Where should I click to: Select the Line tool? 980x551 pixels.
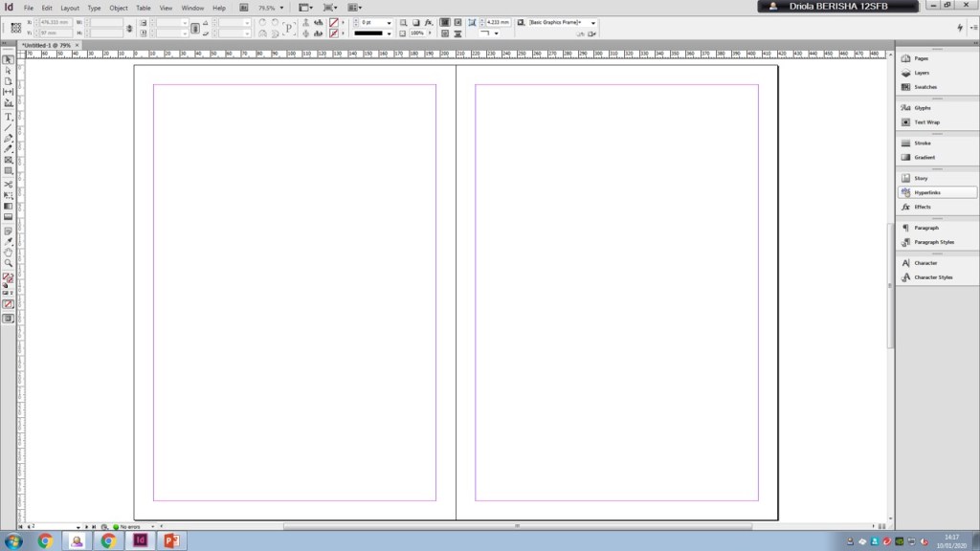pos(9,127)
